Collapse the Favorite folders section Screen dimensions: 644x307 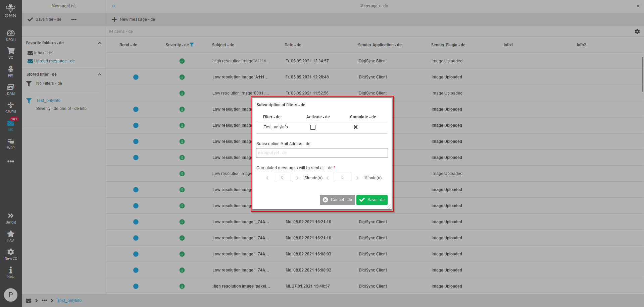click(100, 43)
